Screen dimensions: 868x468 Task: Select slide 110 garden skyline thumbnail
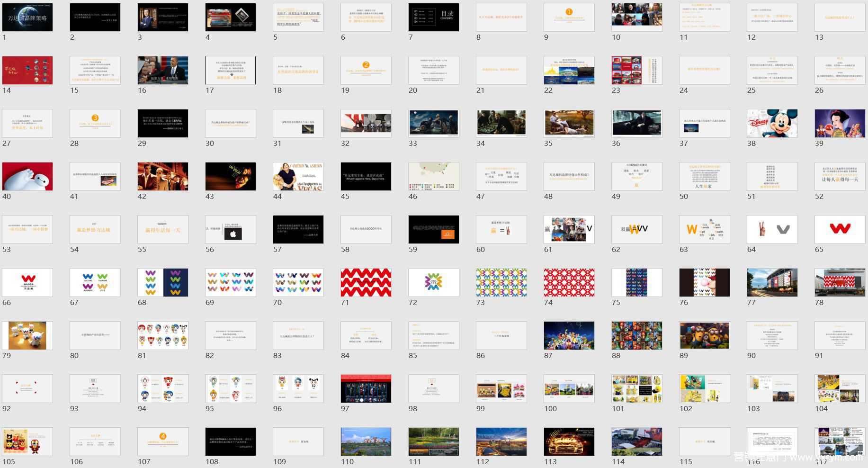click(366, 442)
